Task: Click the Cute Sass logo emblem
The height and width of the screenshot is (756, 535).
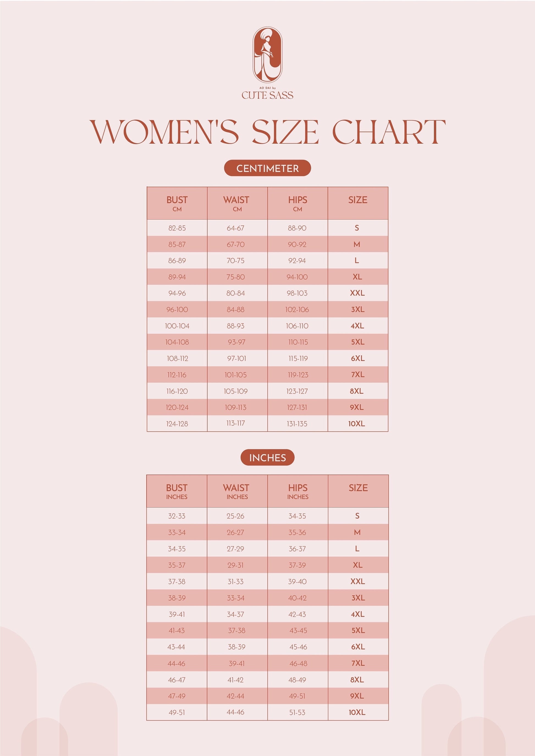Action: [267, 54]
